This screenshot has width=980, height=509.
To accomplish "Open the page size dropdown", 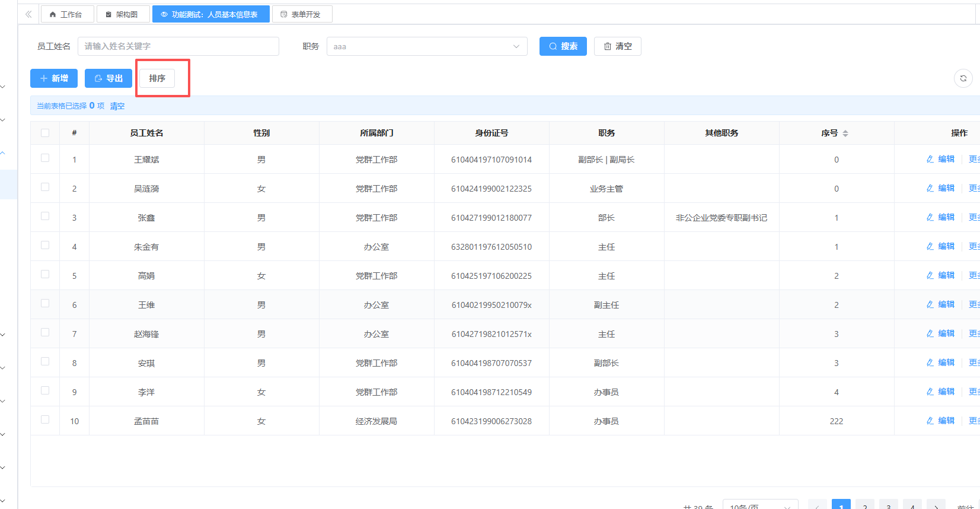I will click(x=760, y=505).
